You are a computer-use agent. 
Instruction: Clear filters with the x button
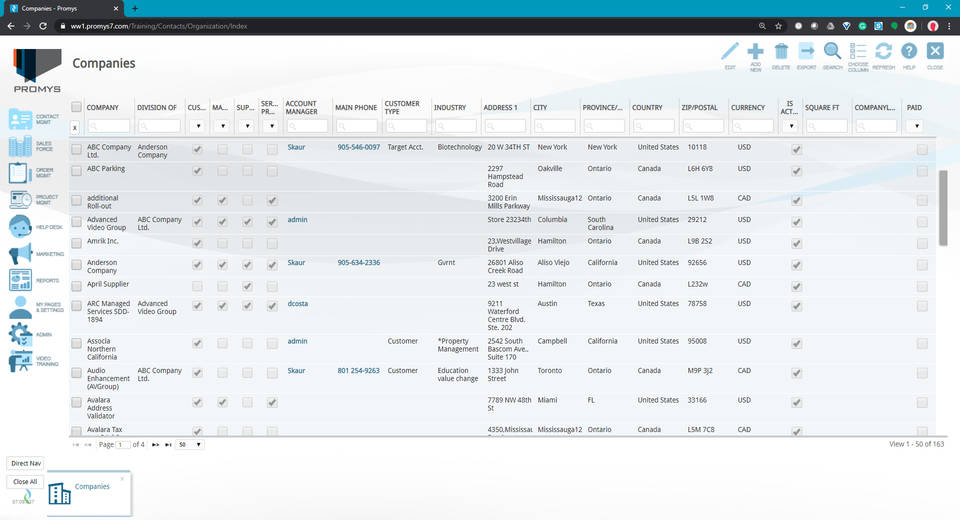[75, 127]
